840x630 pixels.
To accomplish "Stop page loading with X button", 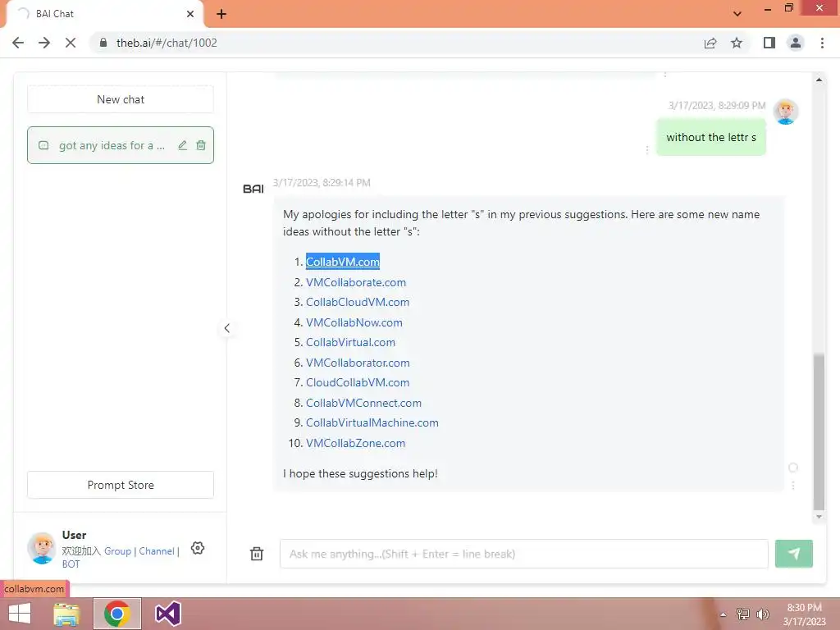I will (71, 43).
